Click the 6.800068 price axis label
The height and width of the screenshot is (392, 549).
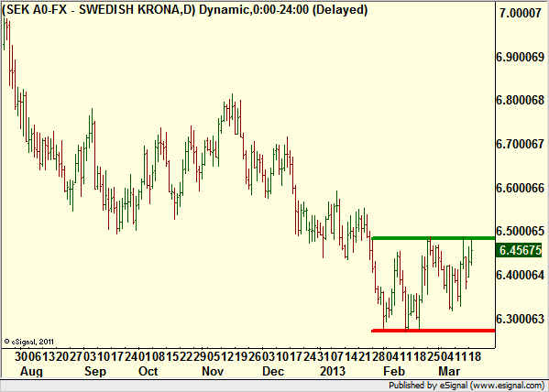[521, 101]
